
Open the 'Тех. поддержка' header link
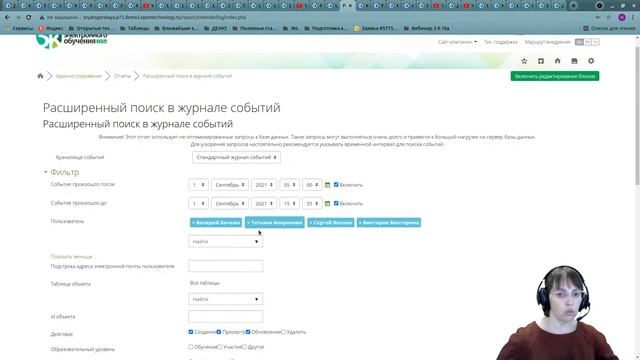(501, 42)
